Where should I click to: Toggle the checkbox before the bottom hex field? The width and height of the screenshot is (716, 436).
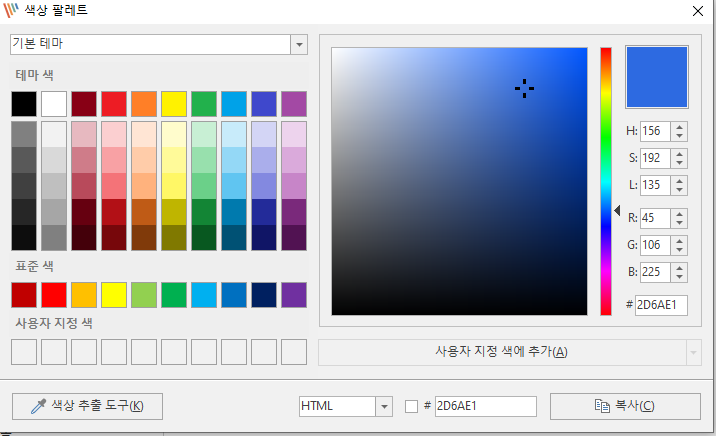[x=411, y=406]
